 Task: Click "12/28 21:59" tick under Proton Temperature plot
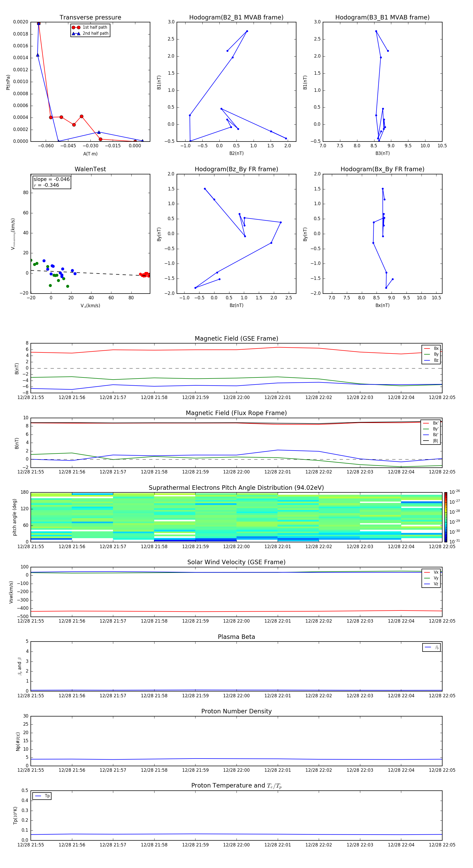pyautogui.click(x=195, y=845)
